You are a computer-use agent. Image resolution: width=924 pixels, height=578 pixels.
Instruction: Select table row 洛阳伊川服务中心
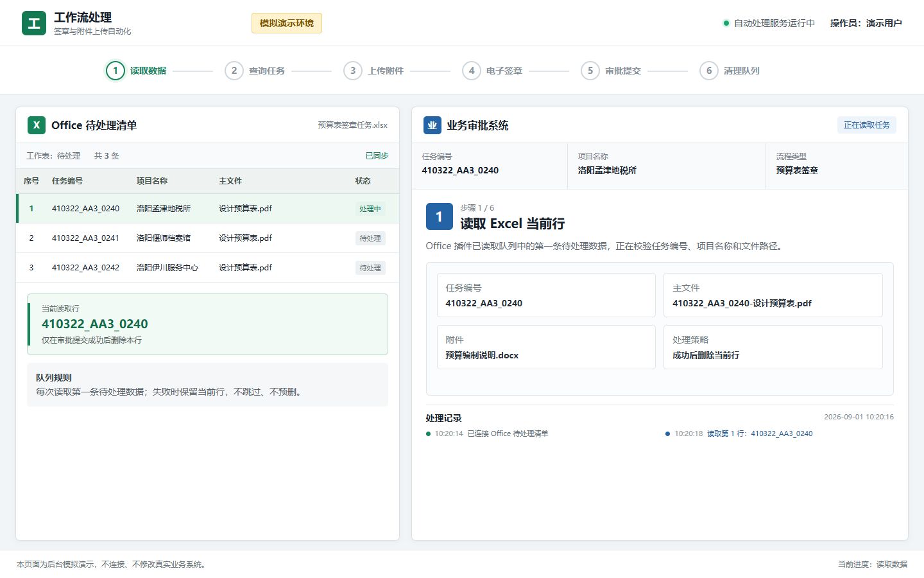pos(208,268)
